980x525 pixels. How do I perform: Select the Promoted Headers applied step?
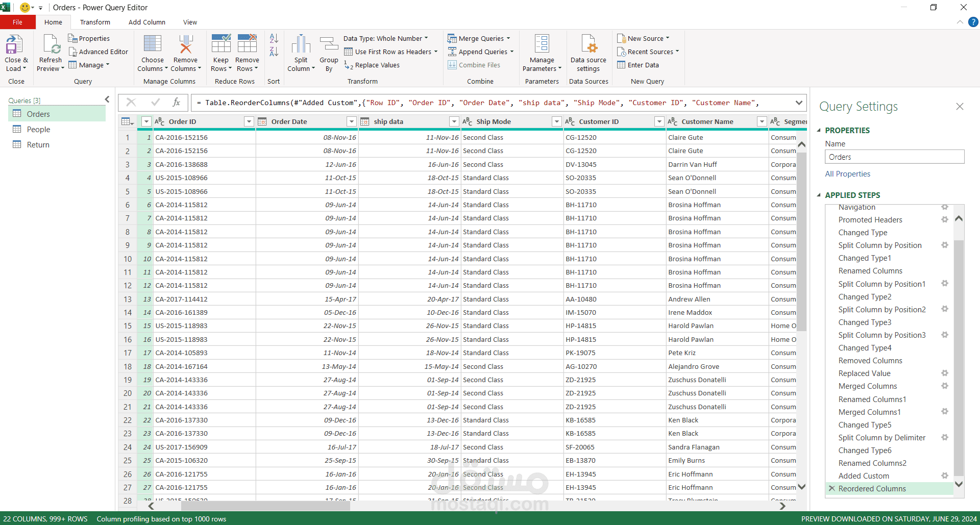pyautogui.click(x=870, y=220)
